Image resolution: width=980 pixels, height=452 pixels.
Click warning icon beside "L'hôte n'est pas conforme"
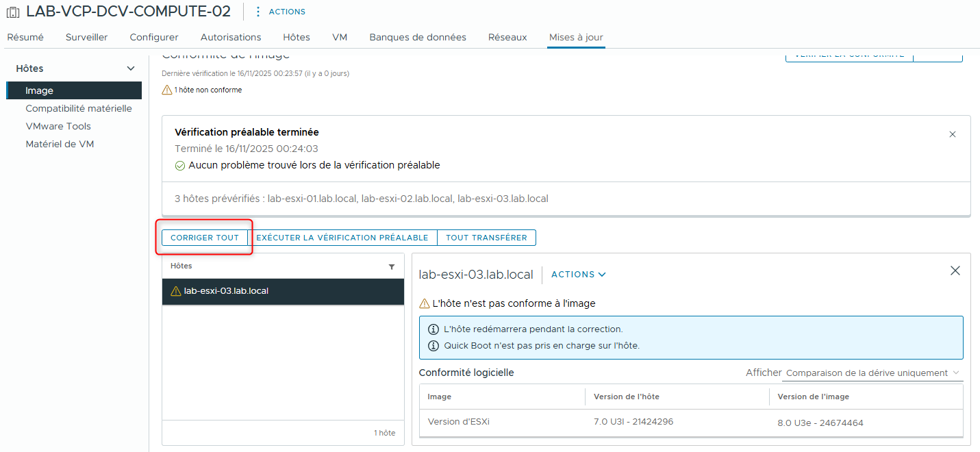click(x=426, y=303)
